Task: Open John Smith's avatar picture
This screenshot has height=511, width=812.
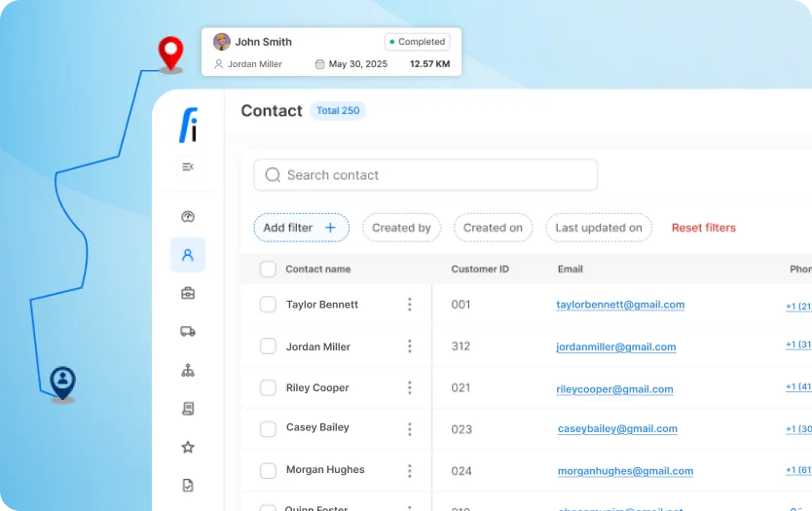Action: pyautogui.click(x=222, y=42)
